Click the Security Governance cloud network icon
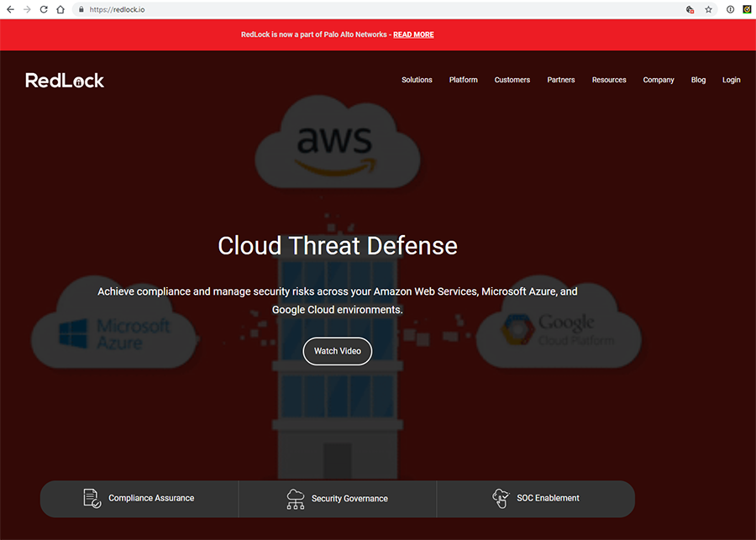 coord(296,499)
